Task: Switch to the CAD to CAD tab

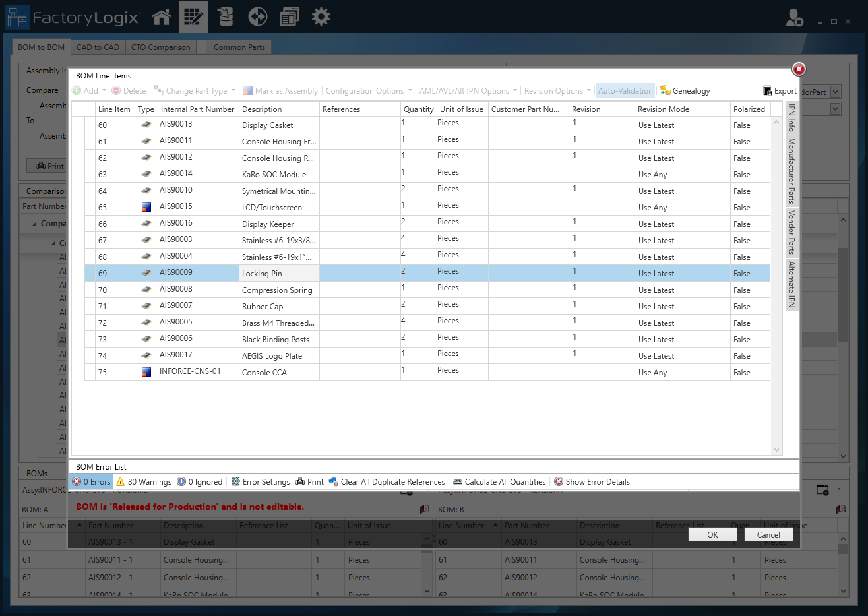Action: pos(98,47)
